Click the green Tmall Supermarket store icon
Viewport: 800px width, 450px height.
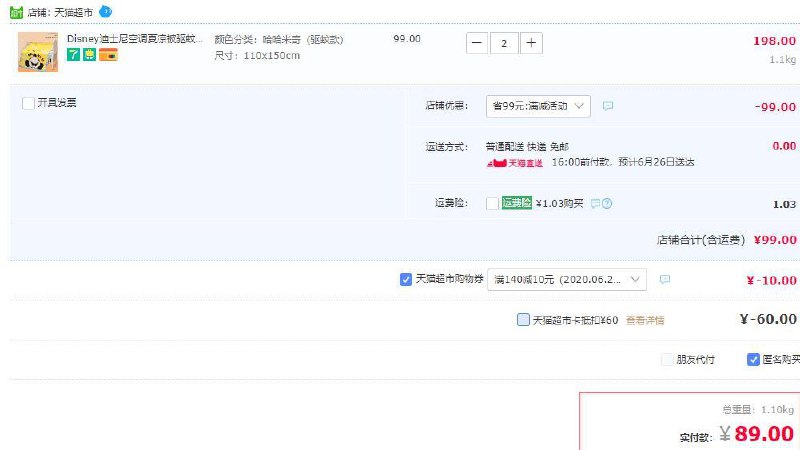(16, 12)
